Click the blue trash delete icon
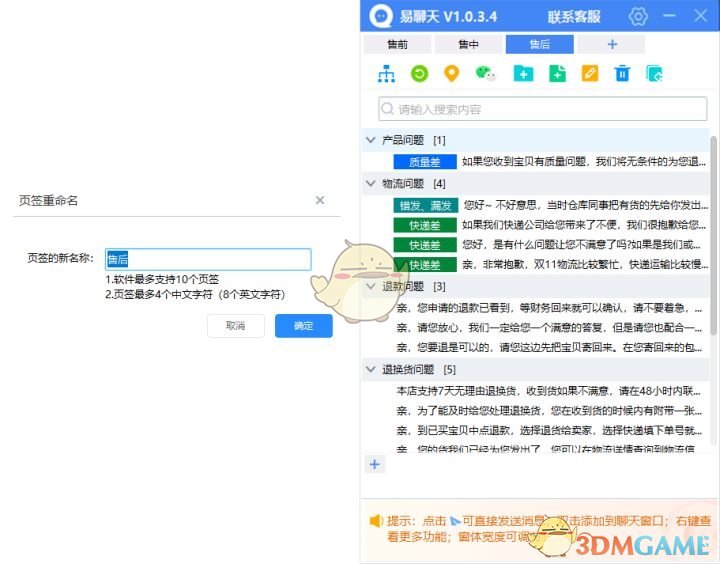720x564 pixels. (622, 74)
